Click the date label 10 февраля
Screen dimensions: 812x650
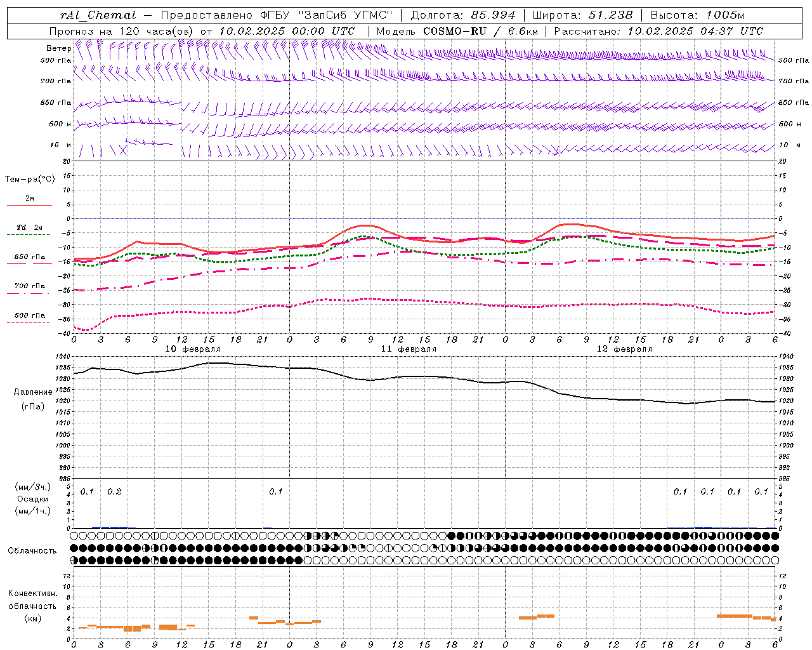(193, 348)
